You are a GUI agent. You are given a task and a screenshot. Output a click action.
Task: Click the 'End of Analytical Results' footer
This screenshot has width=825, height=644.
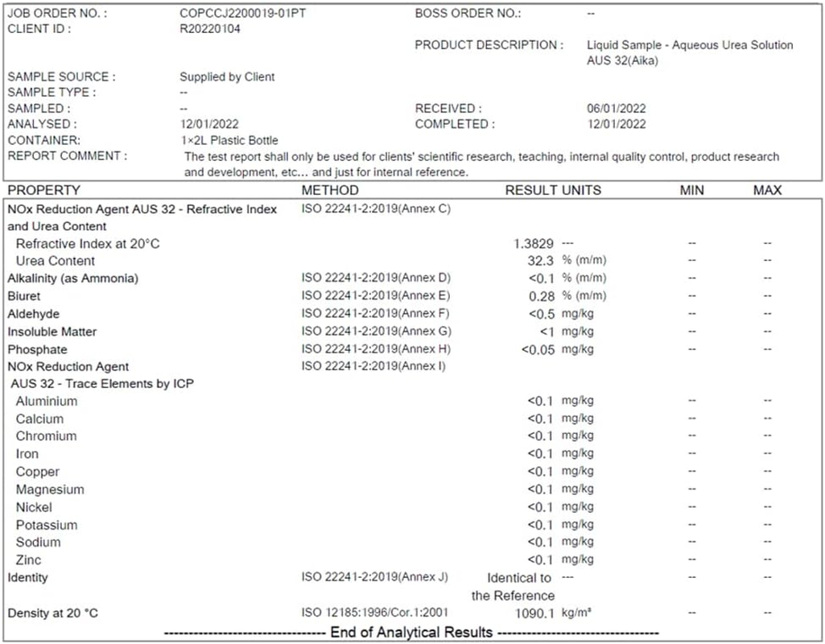[411, 633]
